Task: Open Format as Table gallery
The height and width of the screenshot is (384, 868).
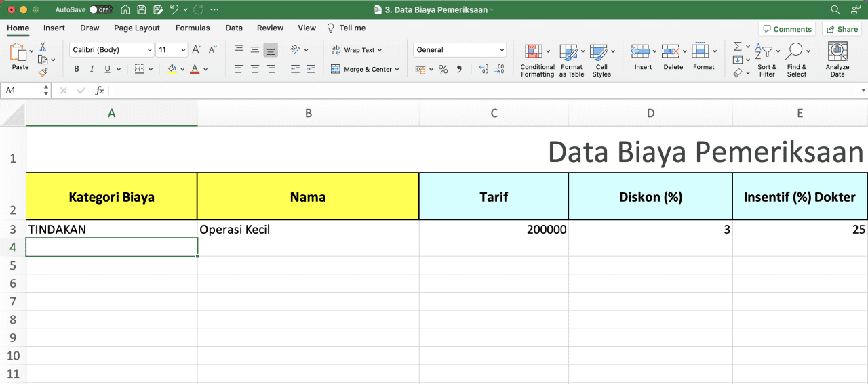Action: [x=571, y=53]
